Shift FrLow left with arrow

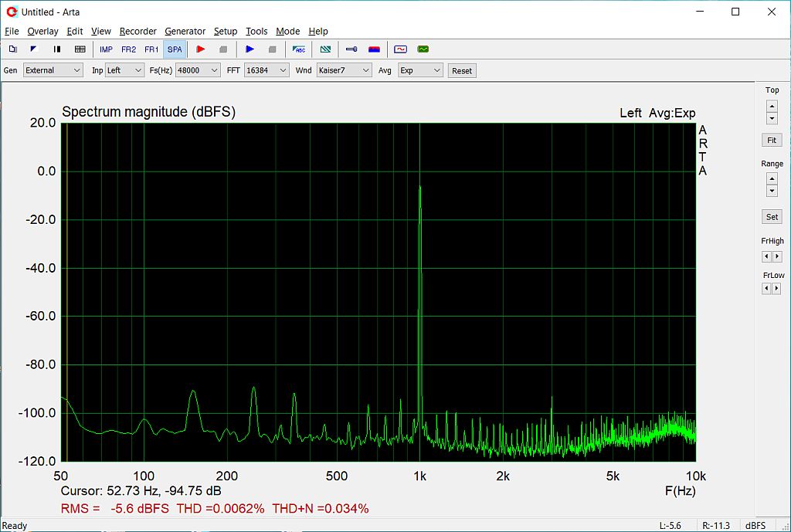[766, 289]
